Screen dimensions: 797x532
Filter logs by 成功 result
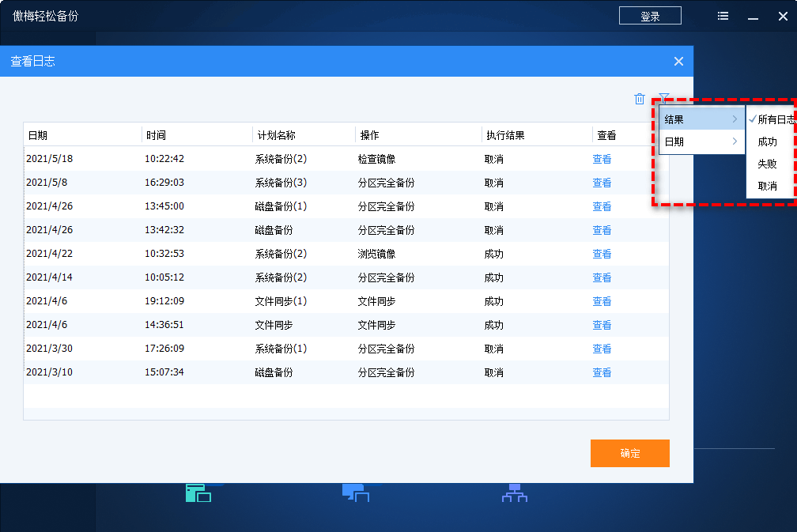click(x=767, y=141)
